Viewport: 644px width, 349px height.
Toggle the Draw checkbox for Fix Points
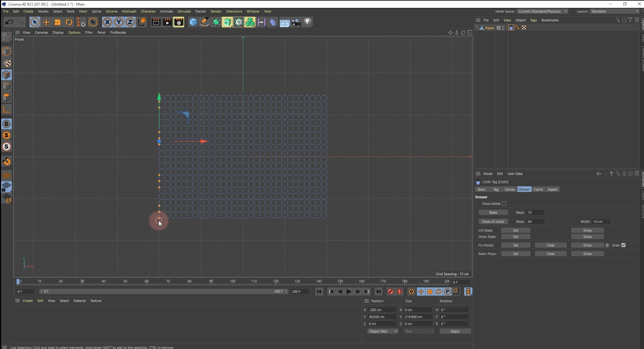click(623, 245)
